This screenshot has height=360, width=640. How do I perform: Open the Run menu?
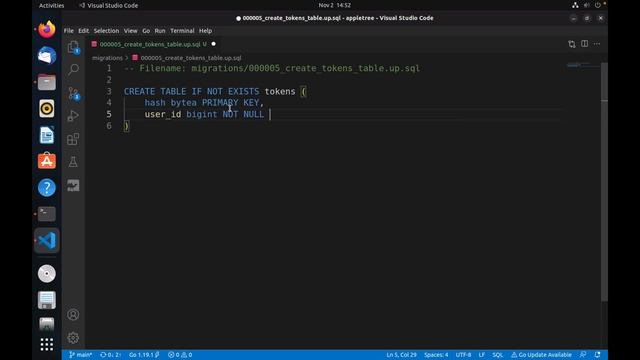[160, 31]
